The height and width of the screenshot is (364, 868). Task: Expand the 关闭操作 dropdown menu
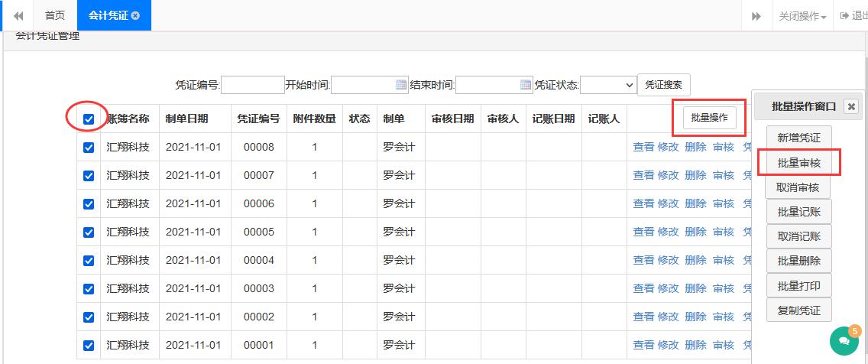pos(802,15)
